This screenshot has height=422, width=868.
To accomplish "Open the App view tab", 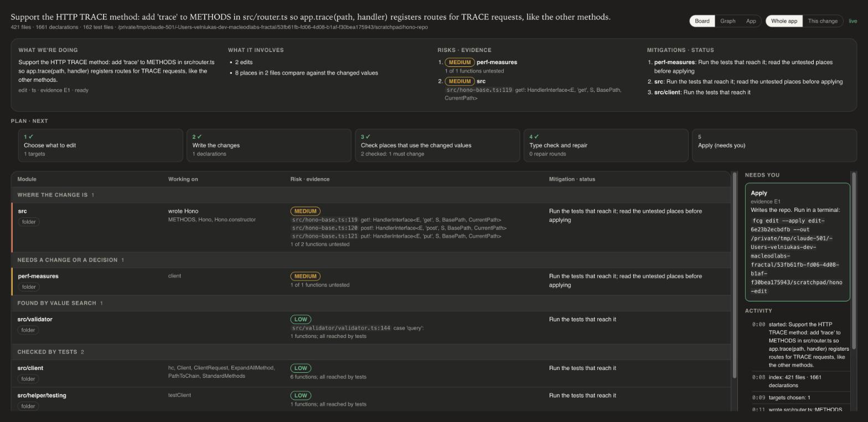I will click(751, 21).
